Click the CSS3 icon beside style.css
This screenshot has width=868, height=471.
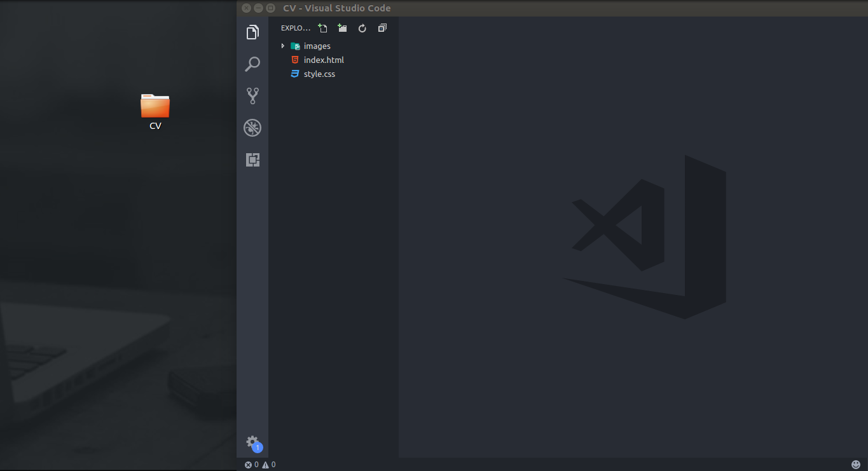tap(295, 74)
